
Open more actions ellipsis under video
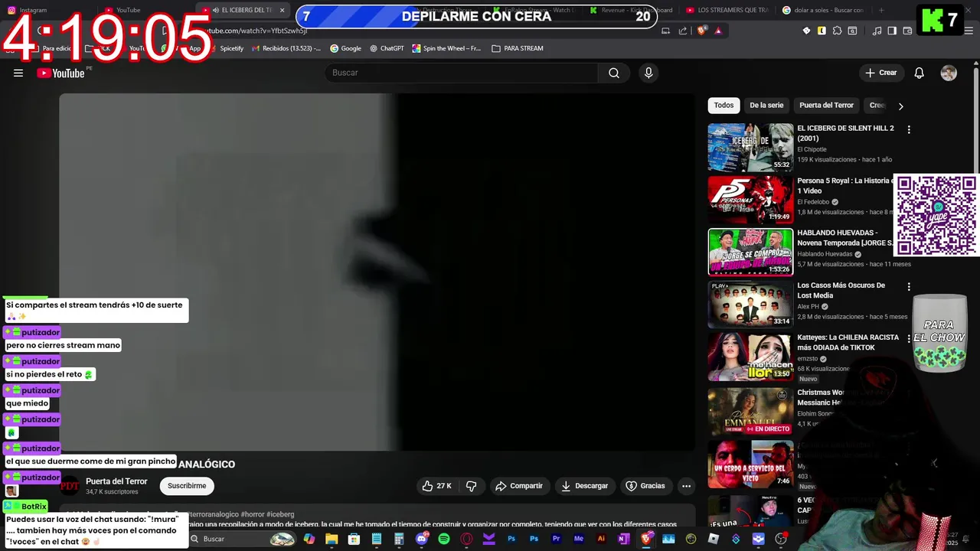tap(686, 486)
